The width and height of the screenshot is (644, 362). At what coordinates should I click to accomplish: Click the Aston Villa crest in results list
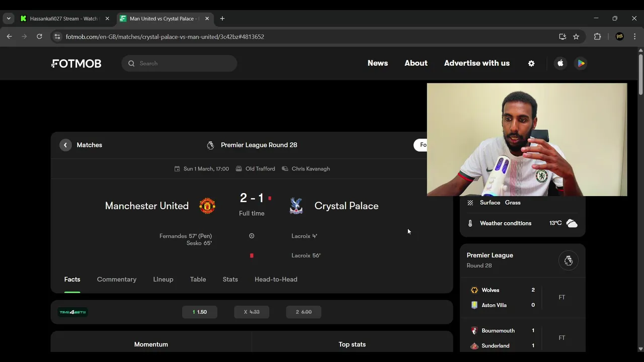pos(474,305)
